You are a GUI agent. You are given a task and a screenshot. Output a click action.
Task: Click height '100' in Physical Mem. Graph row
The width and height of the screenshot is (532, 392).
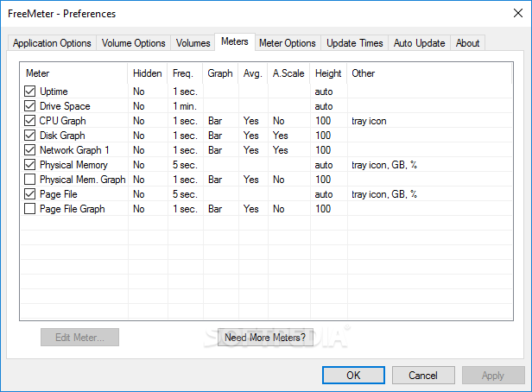[x=323, y=180]
